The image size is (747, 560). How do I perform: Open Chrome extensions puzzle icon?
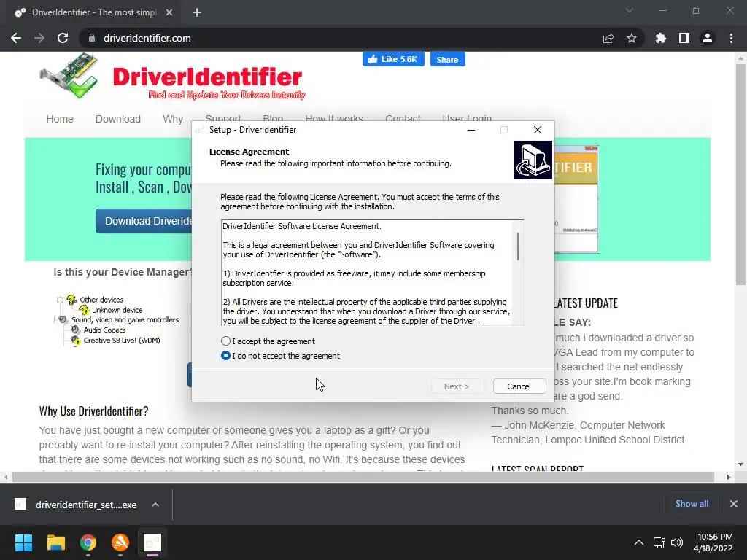[661, 38]
